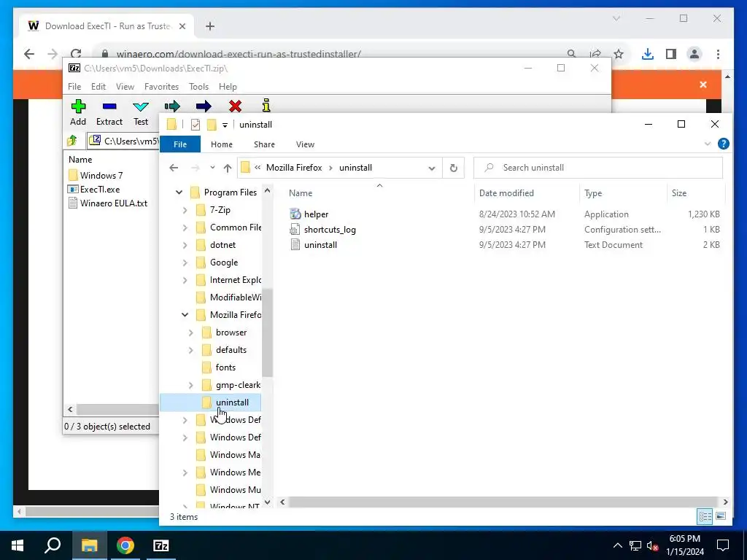Click the Search uninstall input box

point(598,168)
